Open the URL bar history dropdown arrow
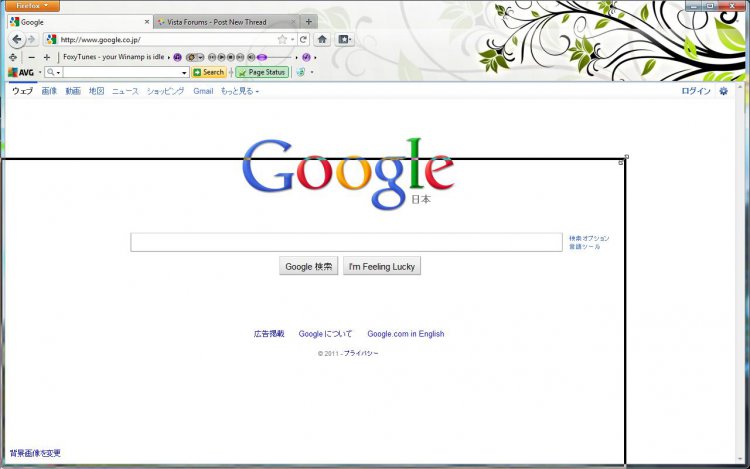This screenshot has width=750, height=469. pos(293,40)
